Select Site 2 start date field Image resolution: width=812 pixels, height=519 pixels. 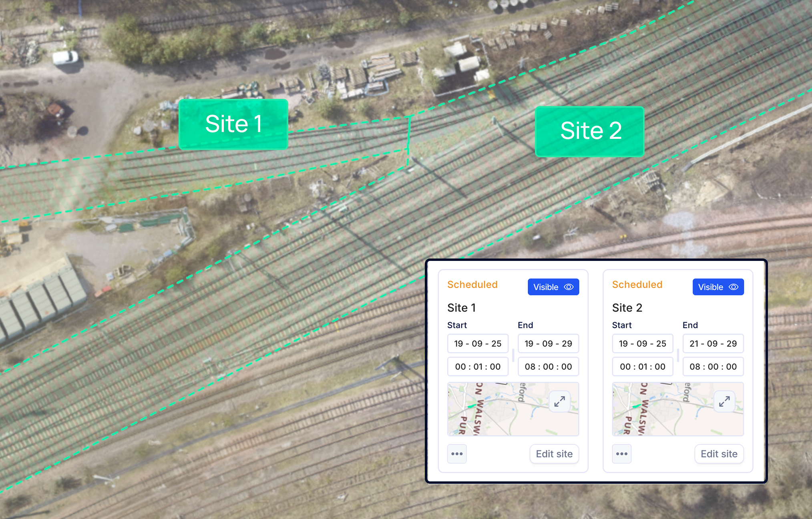tap(642, 343)
